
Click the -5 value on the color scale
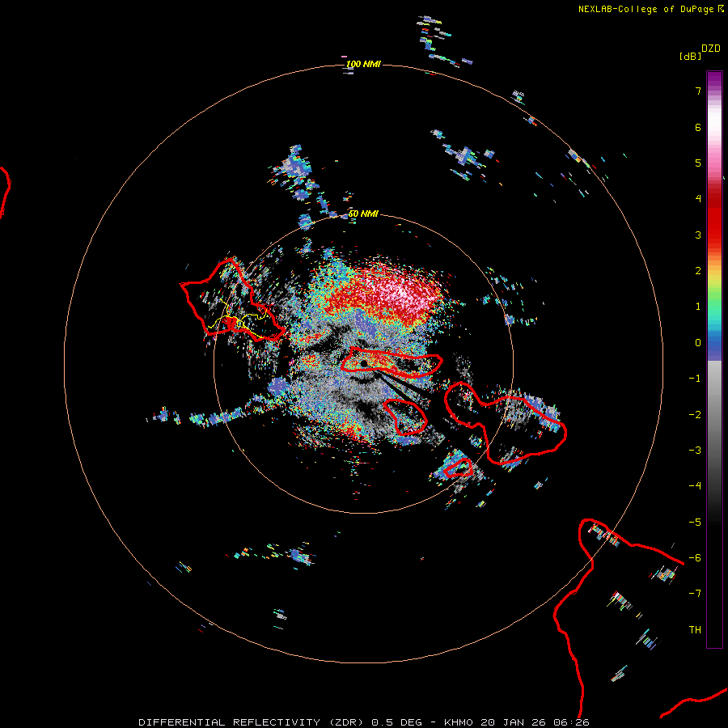click(695, 523)
